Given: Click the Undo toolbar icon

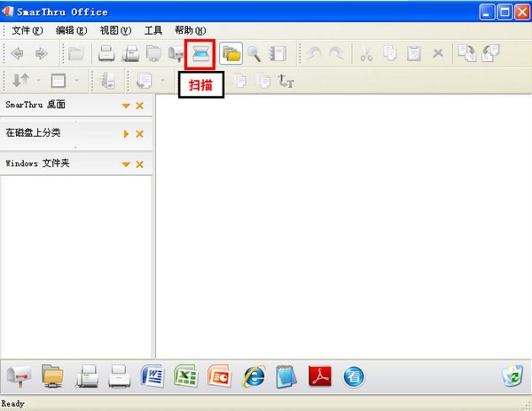Looking at the screenshot, I should 314,53.
